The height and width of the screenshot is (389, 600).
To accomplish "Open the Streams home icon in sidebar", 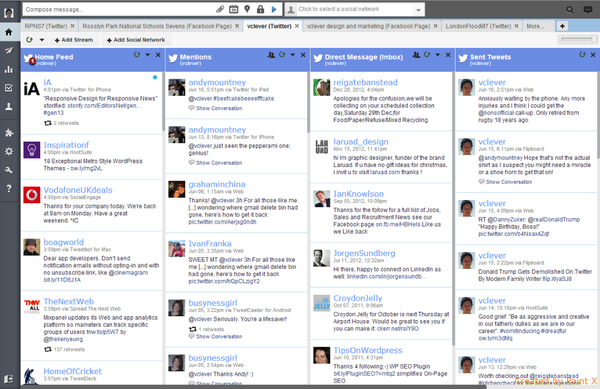I will pos(9,32).
